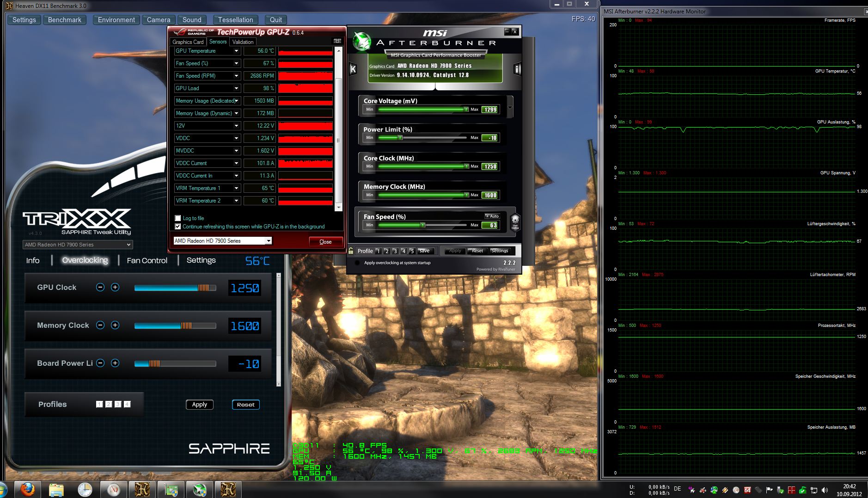Image resolution: width=868 pixels, height=498 pixels.
Task: Toggle Apply overclocking at system startup
Action: click(357, 263)
